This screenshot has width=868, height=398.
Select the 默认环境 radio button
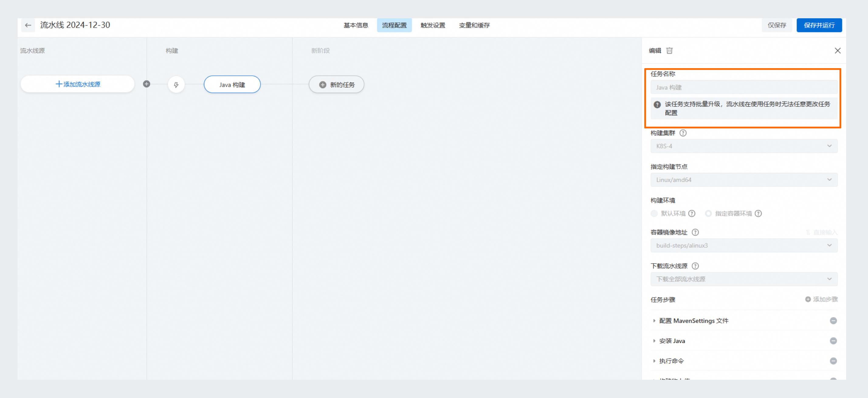click(x=654, y=214)
